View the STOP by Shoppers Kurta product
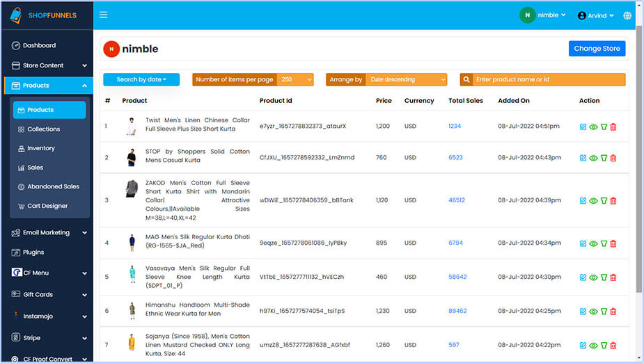Image resolution: width=644 pixels, height=363 pixels. coord(593,158)
